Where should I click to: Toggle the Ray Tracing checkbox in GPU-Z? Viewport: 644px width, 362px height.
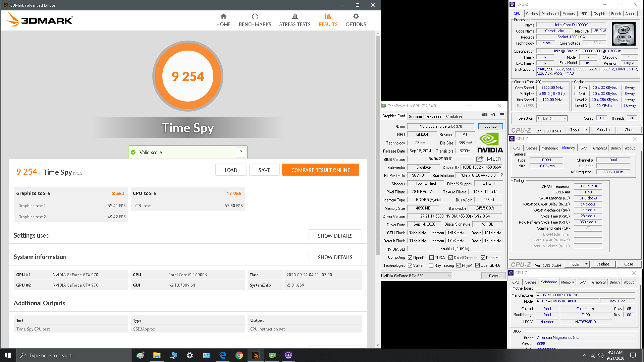(431, 265)
